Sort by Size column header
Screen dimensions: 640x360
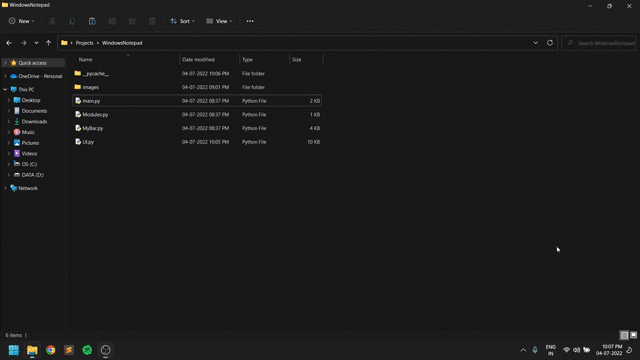(x=297, y=60)
